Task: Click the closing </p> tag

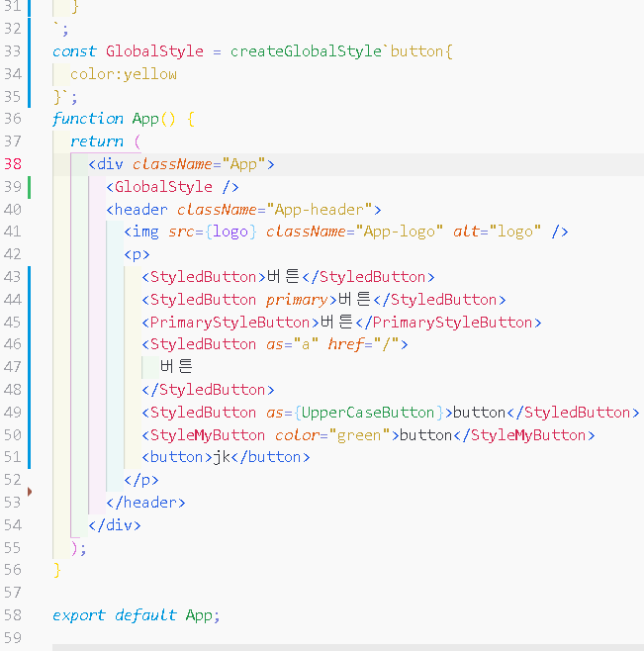Action: (141, 480)
